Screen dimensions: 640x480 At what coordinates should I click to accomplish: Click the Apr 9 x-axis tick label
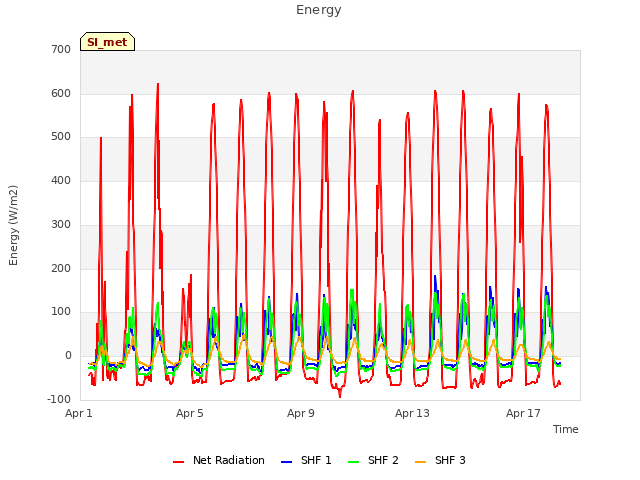301,413
